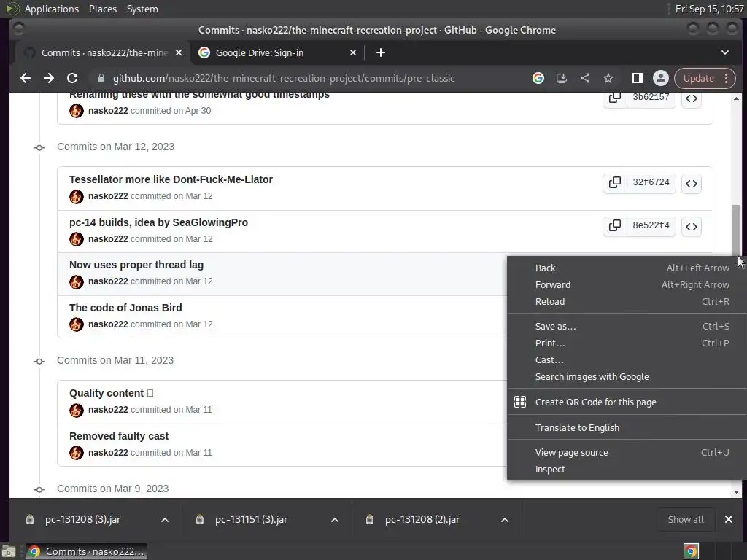Screen dimensions: 747x560
Task: Click the address bar URL
Action: point(284,78)
